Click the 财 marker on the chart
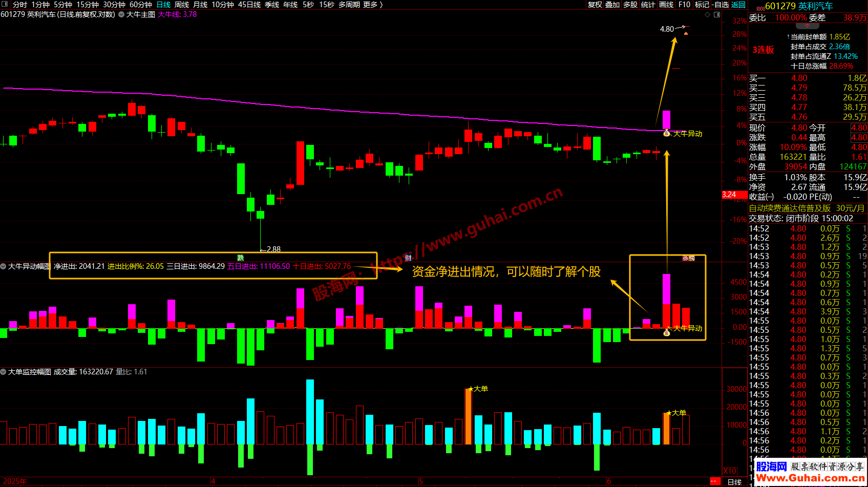This screenshot has width=868, height=487. [x=408, y=258]
